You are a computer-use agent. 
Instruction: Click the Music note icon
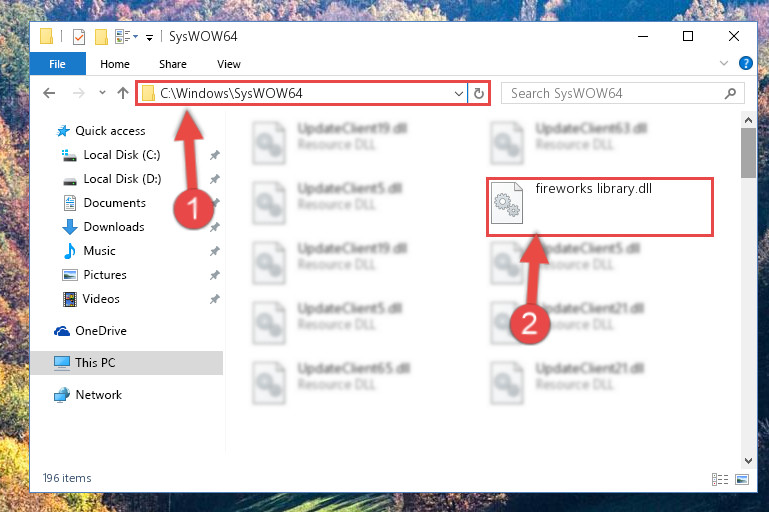click(x=70, y=251)
